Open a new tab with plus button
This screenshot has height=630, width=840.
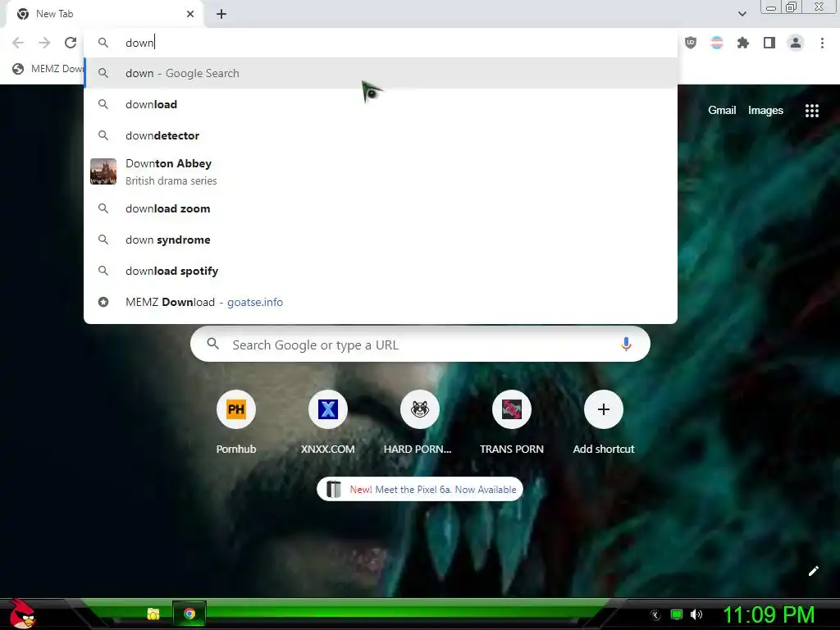tap(221, 14)
